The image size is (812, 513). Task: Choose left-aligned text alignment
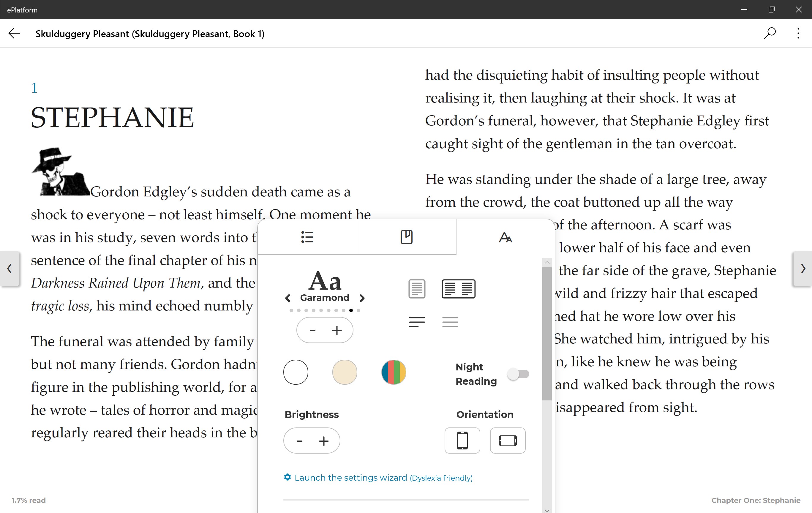[x=417, y=322]
